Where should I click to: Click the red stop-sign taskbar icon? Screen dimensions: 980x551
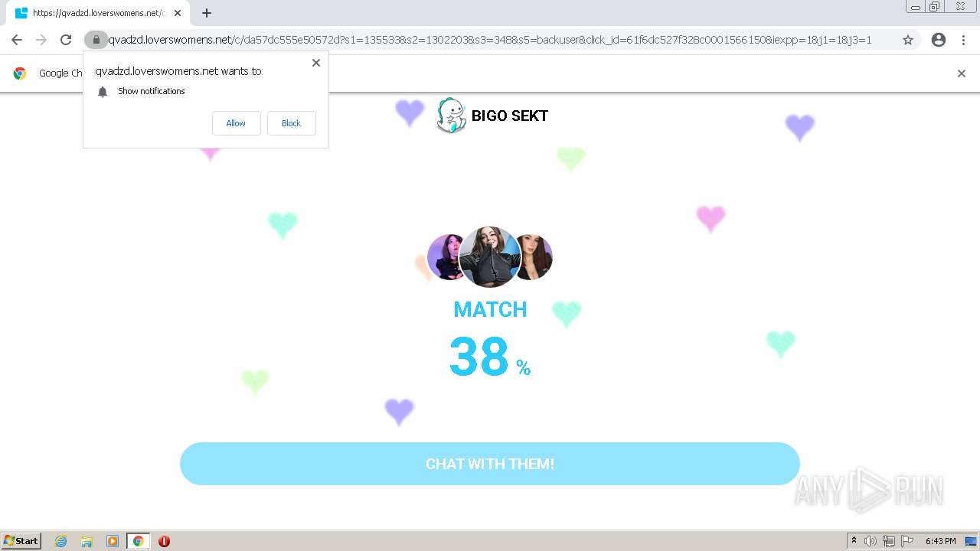(x=164, y=541)
